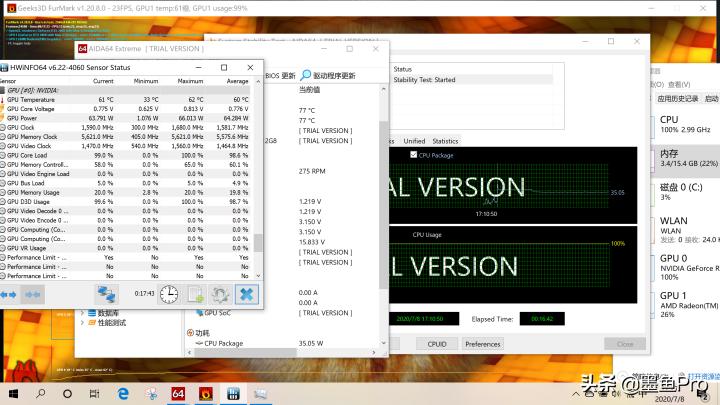Open Cortana circle on taskbar

pos(68,394)
